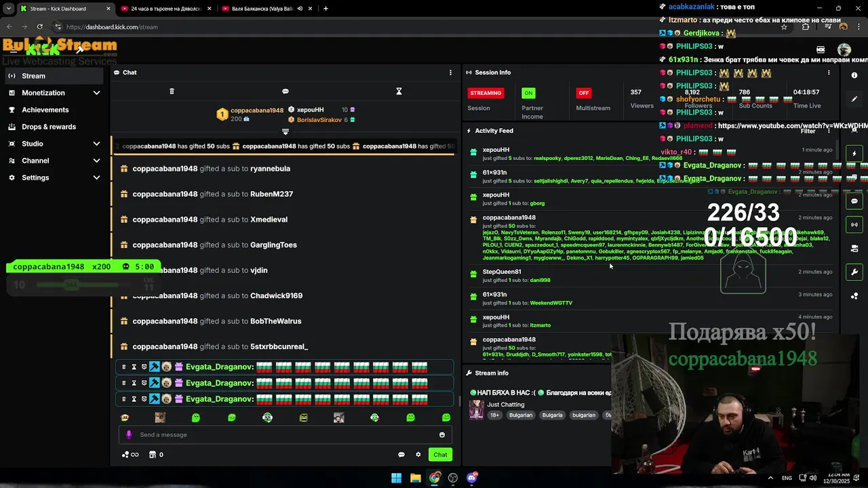Click the hammer ban icon on first Evgata_Draganov message

pyautogui.click(x=155, y=367)
